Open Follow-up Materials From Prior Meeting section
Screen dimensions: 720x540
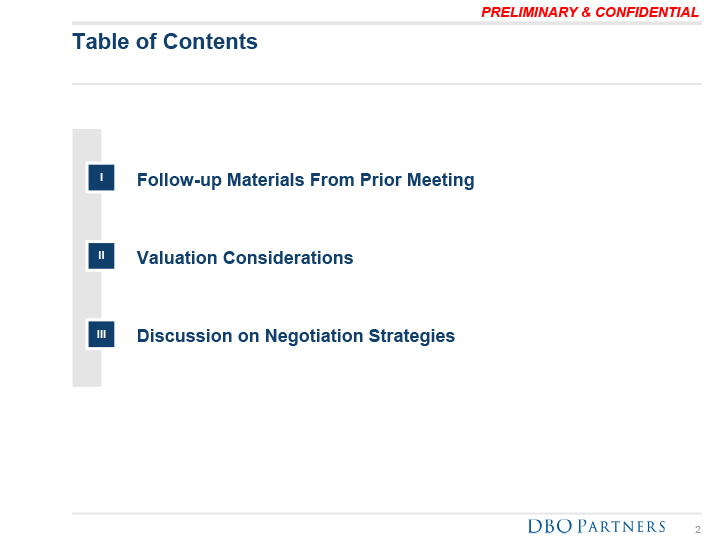(x=305, y=180)
